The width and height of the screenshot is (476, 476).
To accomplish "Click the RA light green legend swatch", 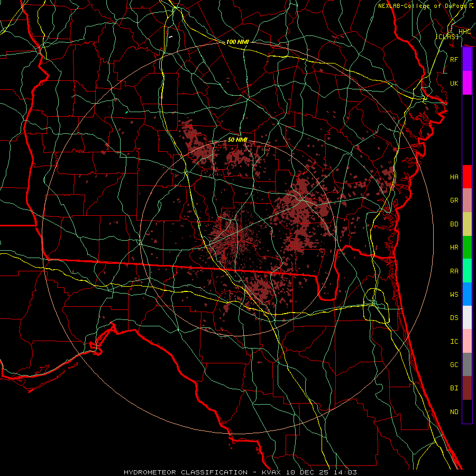I will click(x=467, y=271).
